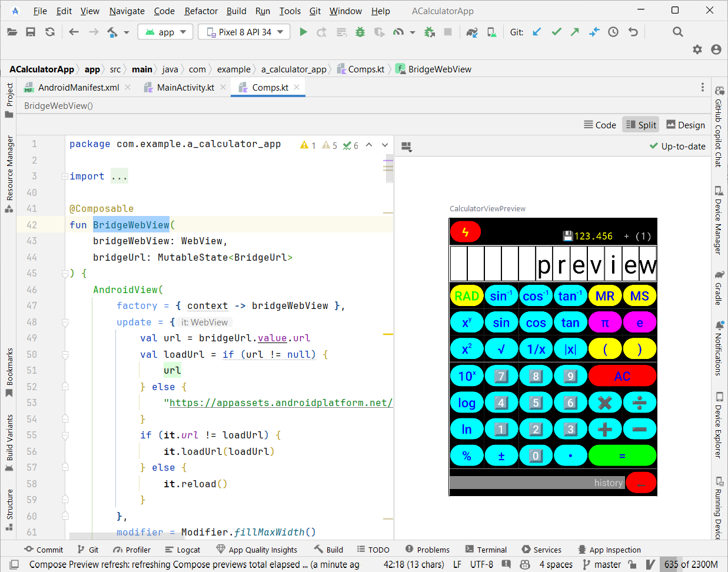Keep Split view active
This screenshot has width=728, height=572.
[640, 125]
